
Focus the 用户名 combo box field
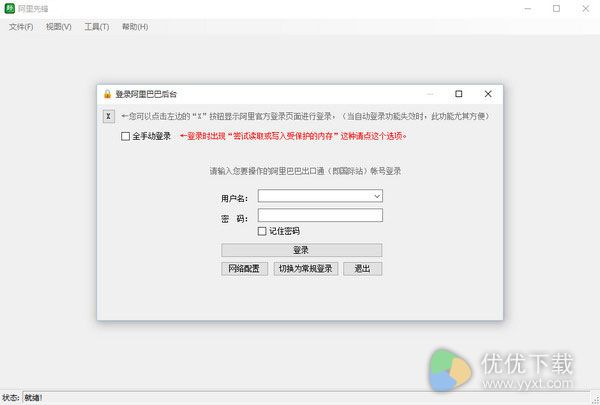click(320, 196)
